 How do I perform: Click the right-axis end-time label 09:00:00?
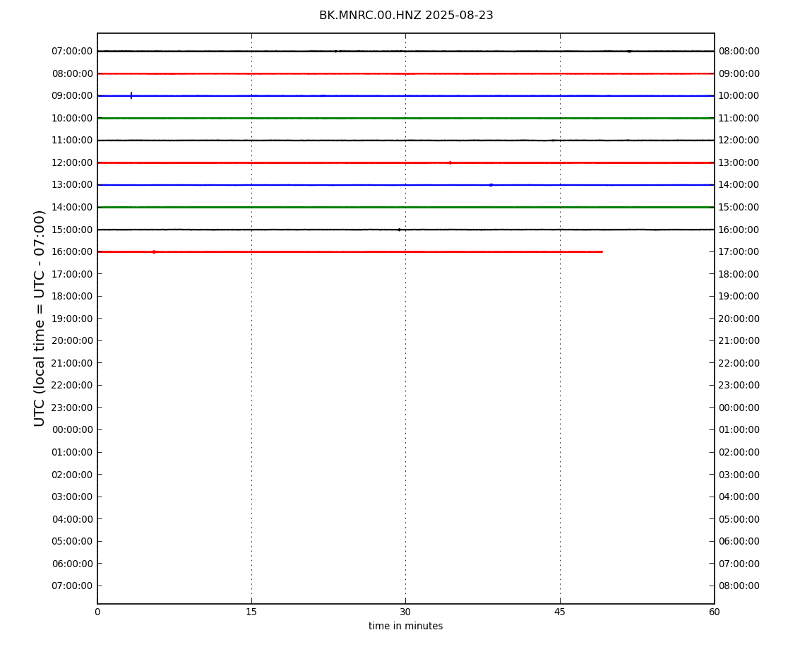739,73
